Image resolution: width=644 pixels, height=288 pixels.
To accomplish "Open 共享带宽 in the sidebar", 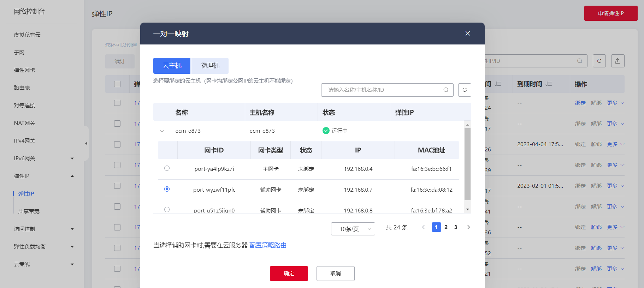I will pyautogui.click(x=29, y=211).
